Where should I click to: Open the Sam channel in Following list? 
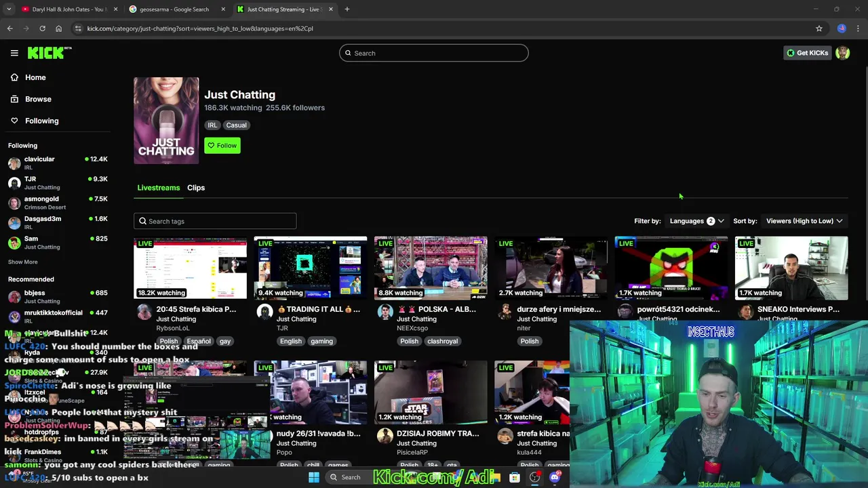click(58, 242)
